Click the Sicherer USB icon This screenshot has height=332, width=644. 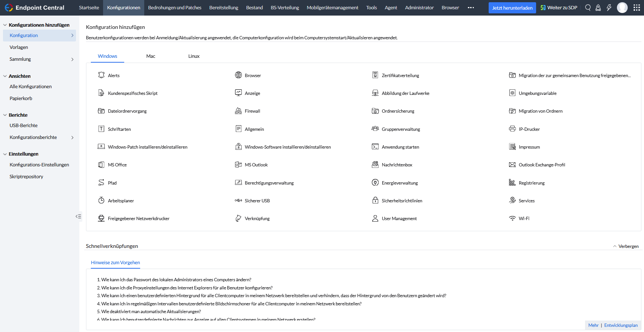pos(238,200)
